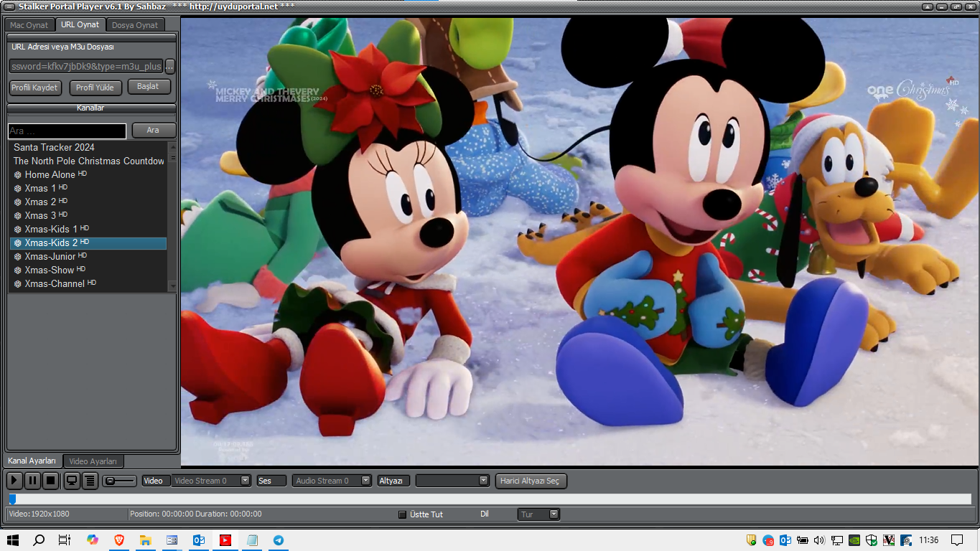Browse for M3u file with the ellipsis button
980x551 pixels.
[x=170, y=66]
